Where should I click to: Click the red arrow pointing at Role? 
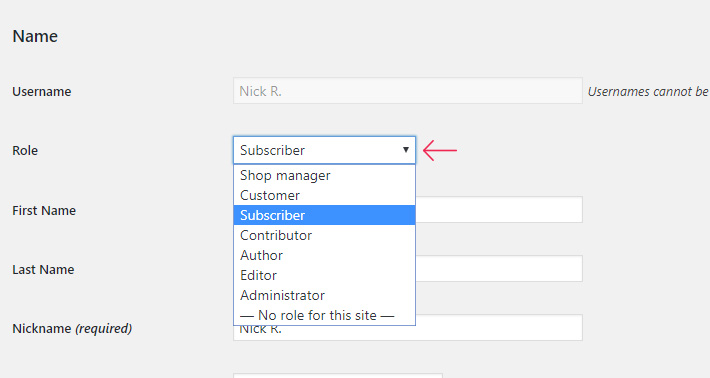coord(440,150)
